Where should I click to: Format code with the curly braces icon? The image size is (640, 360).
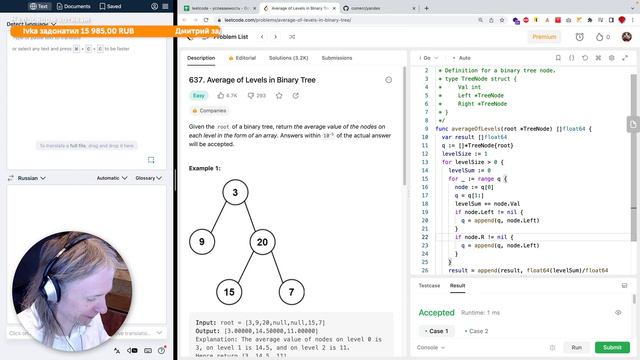pyautogui.click(x=571, y=58)
